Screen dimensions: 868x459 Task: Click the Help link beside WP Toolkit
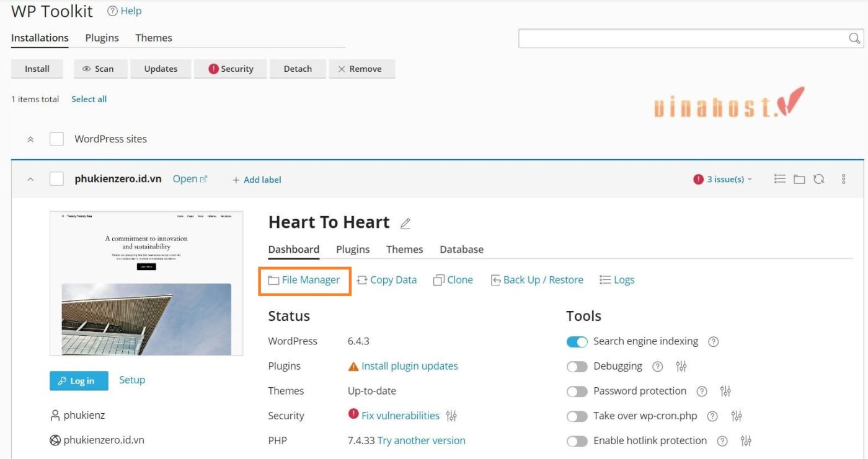pos(131,11)
